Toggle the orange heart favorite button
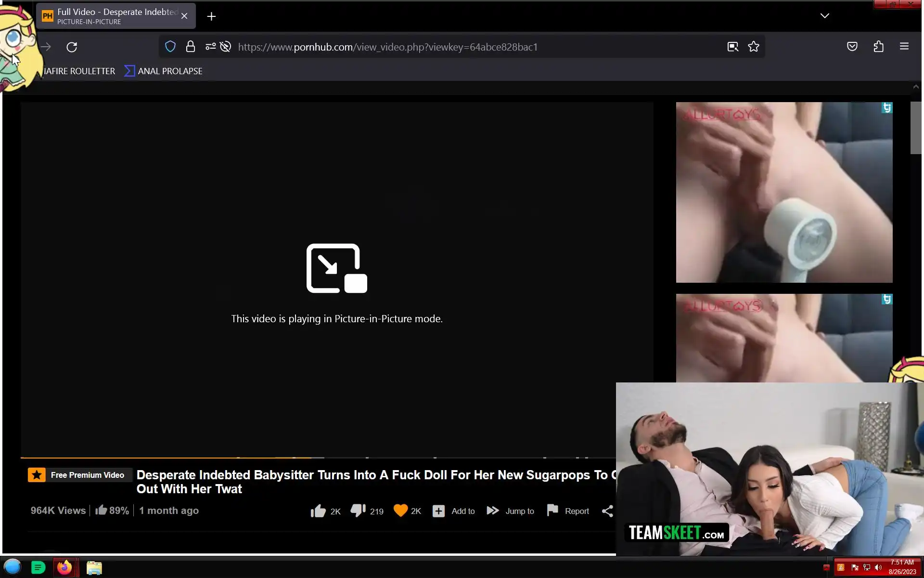Screen dimensions: 924x578 [x=400, y=511]
